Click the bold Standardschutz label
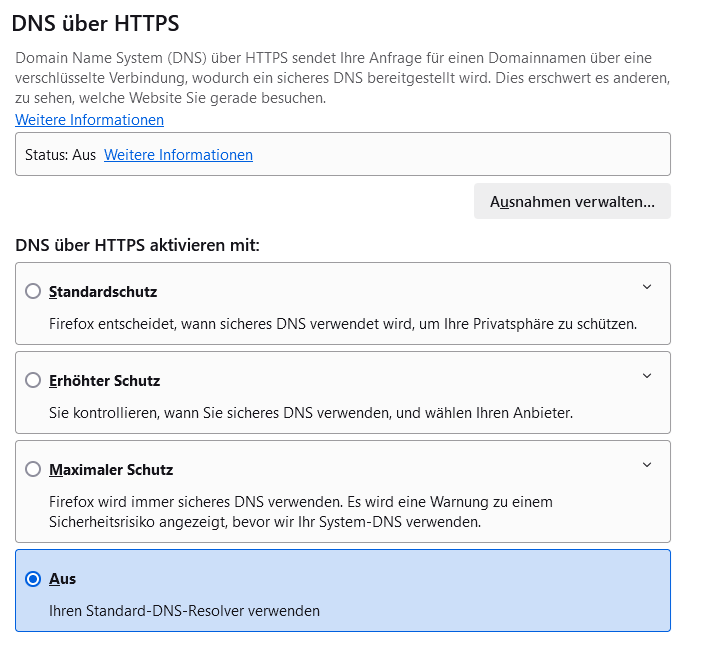The width and height of the screenshot is (711, 651). (103, 291)
